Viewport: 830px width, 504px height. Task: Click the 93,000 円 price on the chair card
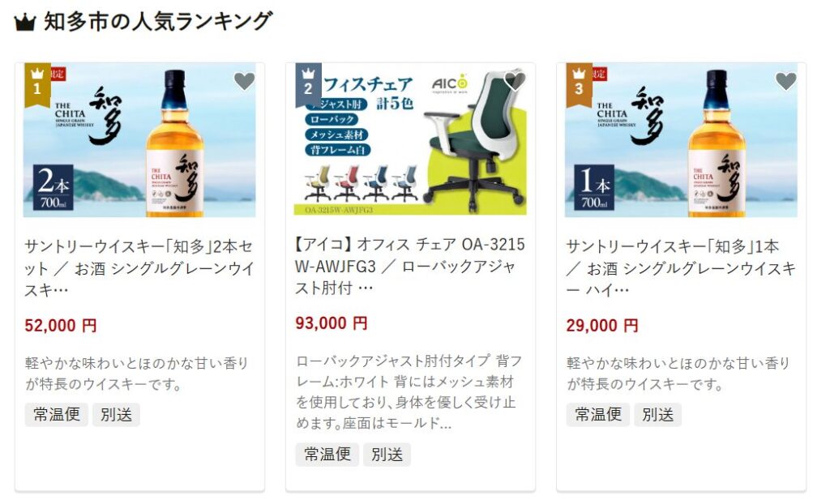pyautogui.click(x=332, y=323)
